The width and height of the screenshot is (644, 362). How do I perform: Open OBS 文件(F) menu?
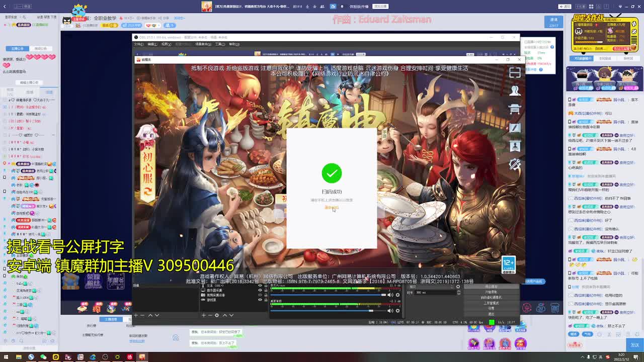138,44
